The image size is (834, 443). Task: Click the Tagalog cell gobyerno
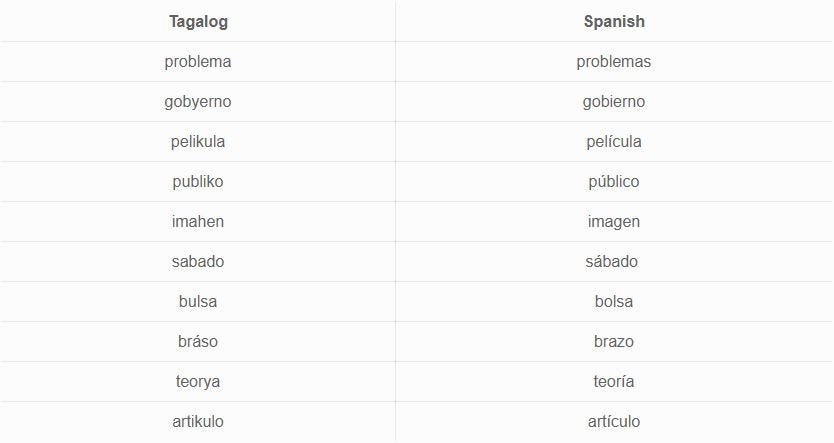[x=198, y=102]
